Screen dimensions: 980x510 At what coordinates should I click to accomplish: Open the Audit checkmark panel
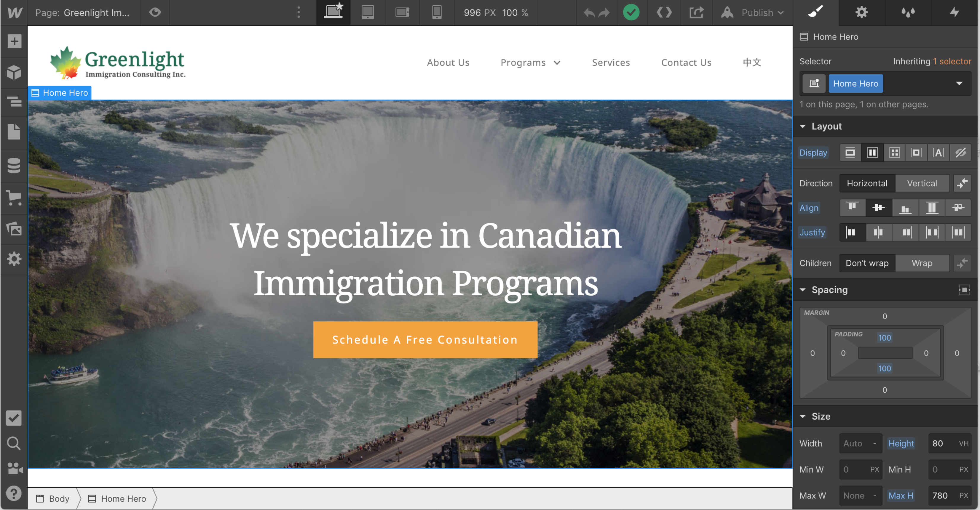[14, 418]
